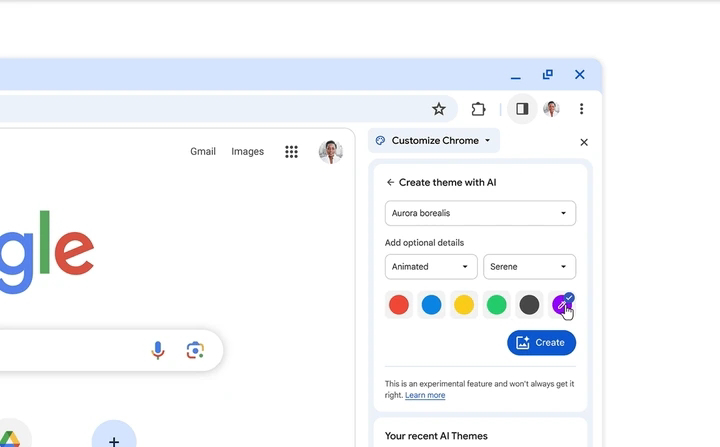
Task: Open the Serene mood dropdown
Action: (x=529, y=267)
